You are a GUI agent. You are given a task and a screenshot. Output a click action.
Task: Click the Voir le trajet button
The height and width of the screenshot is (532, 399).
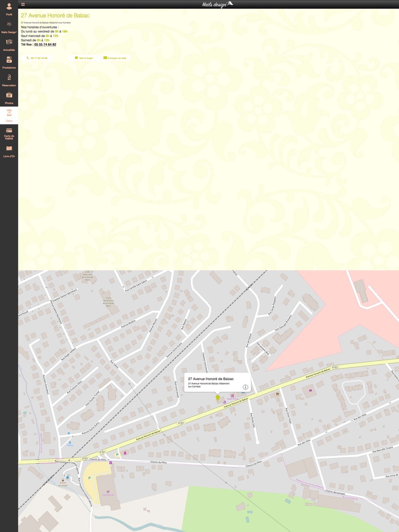[84, 58]
